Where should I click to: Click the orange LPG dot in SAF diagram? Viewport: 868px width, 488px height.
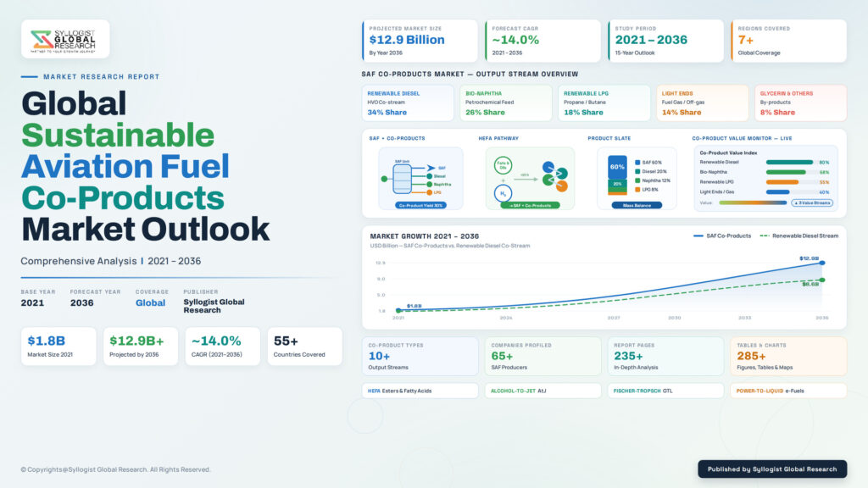click(429, 192)
